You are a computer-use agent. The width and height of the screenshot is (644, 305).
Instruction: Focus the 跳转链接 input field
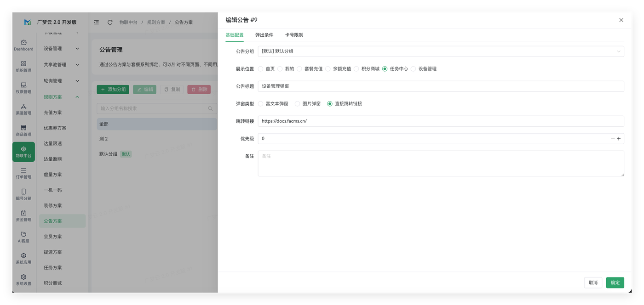441,121
